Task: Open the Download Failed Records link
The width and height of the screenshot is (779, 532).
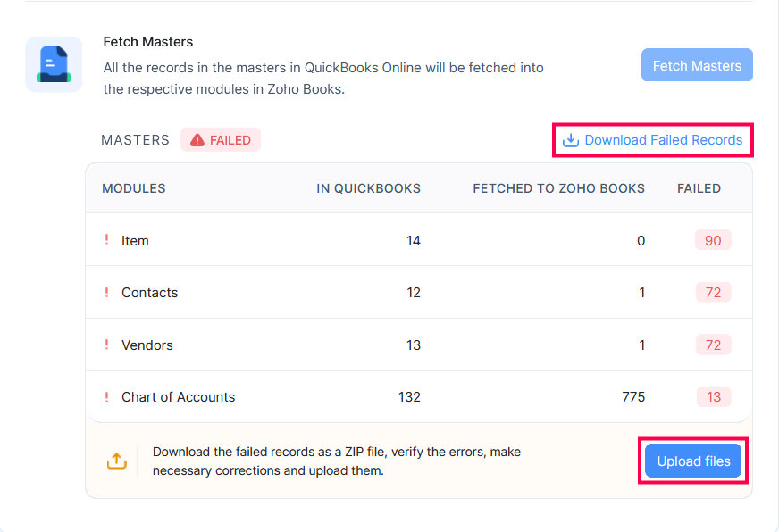Action: pyautogui.click(x=663, y=140)
